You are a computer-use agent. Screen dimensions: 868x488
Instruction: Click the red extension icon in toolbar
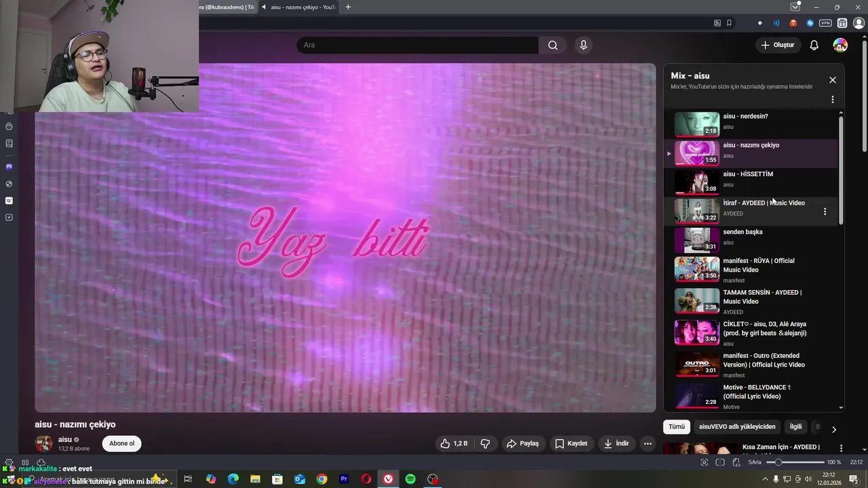click(793, 23)
